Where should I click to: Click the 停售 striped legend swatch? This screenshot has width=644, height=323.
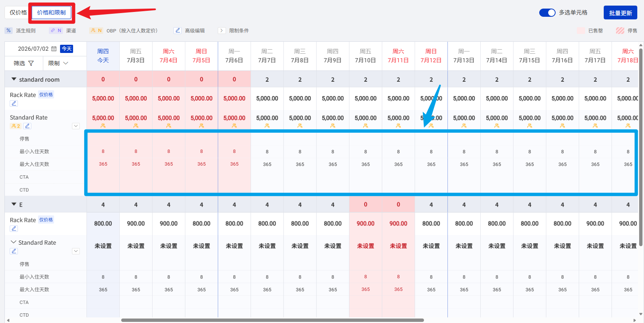[x=620, y=31]
